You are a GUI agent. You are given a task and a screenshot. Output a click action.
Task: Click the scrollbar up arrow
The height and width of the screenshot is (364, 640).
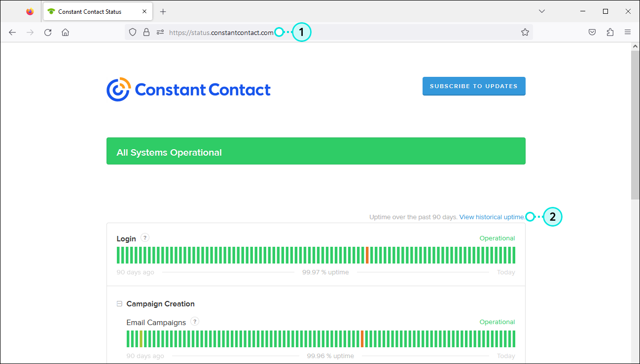point(636,46)
